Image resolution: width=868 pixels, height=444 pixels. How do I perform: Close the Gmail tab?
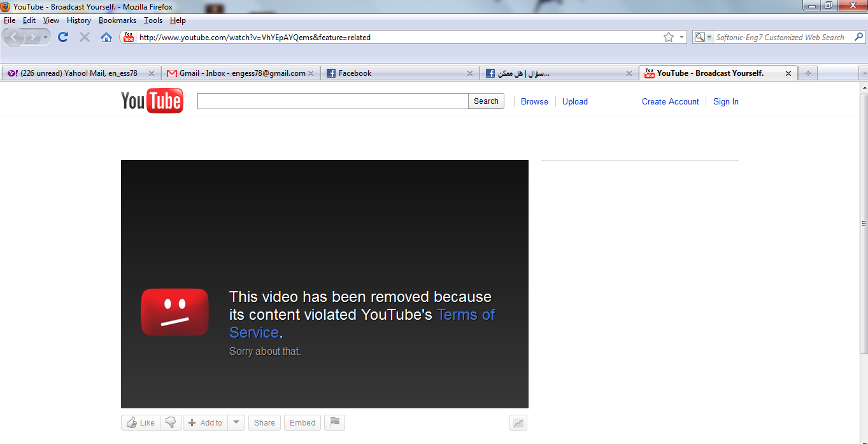[311, 73]
